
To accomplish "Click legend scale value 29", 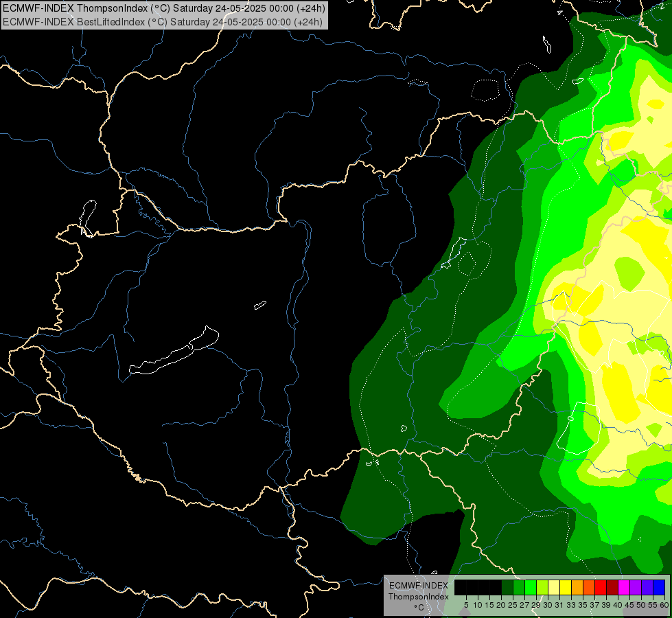I will (x=536, y=605).
